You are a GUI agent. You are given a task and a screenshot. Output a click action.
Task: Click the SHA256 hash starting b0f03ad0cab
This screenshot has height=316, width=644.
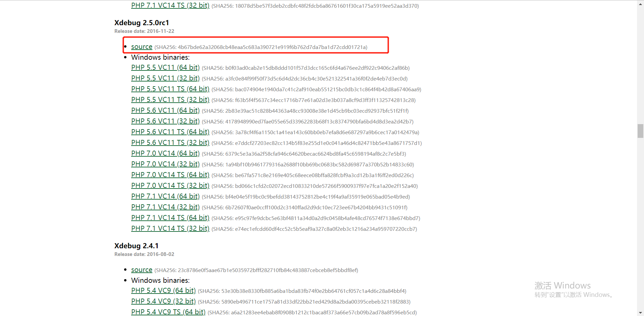coord(306,68)
